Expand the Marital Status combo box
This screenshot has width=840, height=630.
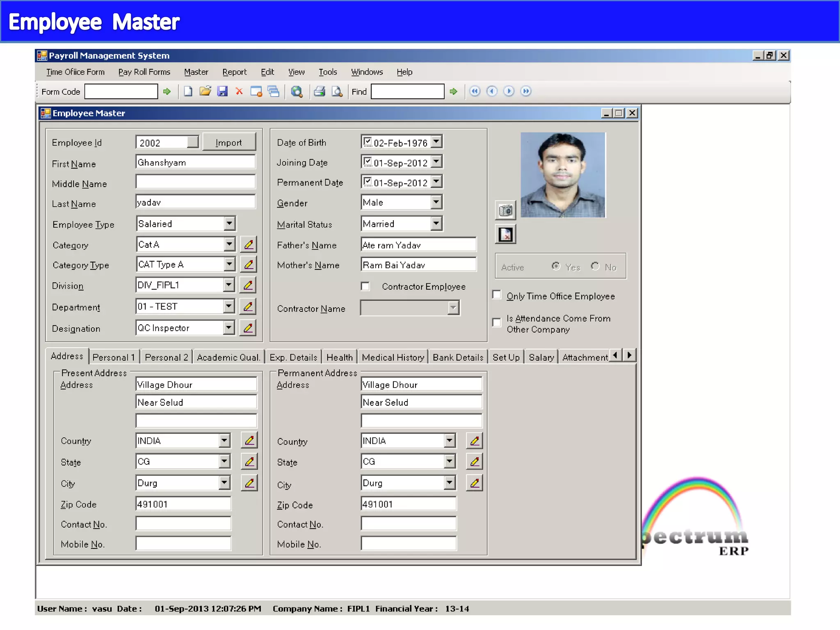point(436,224)
